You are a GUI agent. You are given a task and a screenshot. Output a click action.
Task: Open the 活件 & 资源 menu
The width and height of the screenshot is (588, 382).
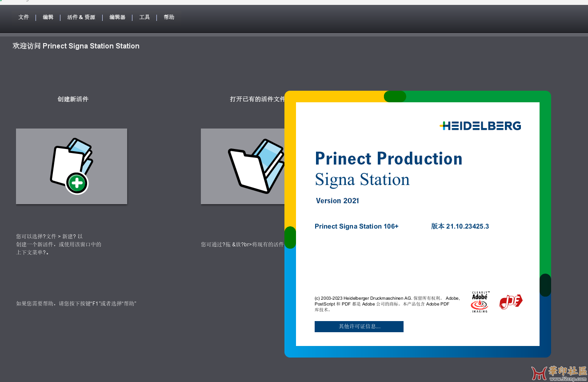point(81,17)
